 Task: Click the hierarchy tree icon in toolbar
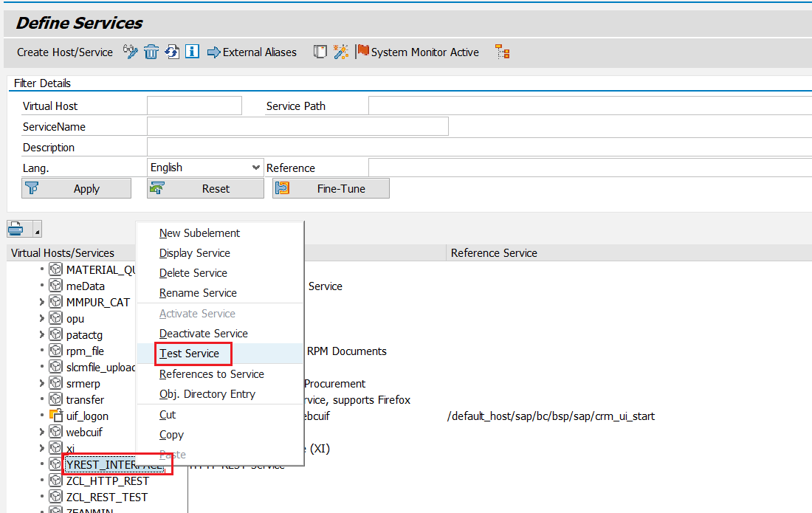[x=503, y=52]
